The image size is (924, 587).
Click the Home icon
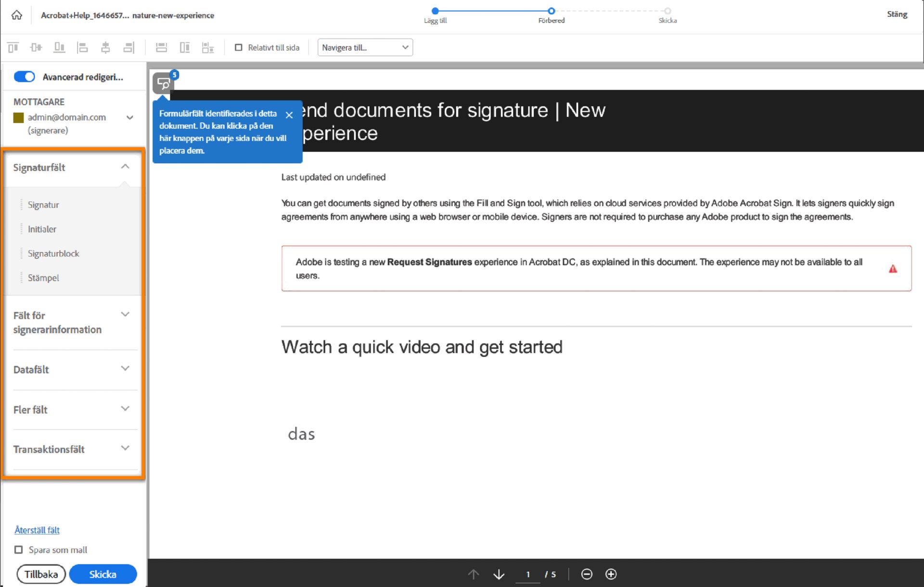click(x=17, y=15)
